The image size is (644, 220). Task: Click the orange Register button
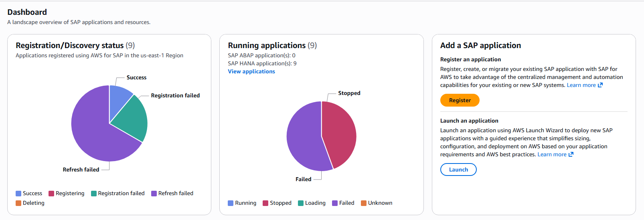[x=460, y=100]
